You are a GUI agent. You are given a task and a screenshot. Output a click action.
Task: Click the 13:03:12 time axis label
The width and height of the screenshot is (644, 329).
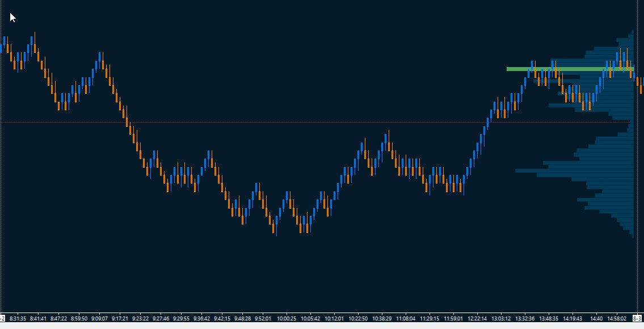(x=501, y=318)
